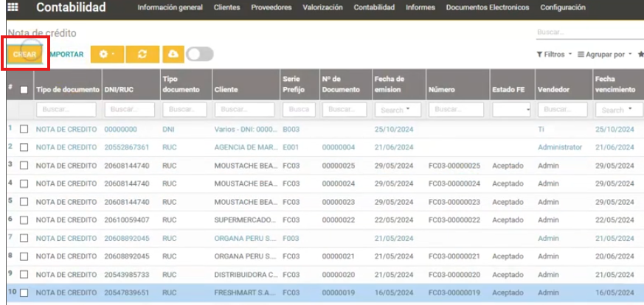Toggle the switch next to the cloud button

[x=199, y=55]
